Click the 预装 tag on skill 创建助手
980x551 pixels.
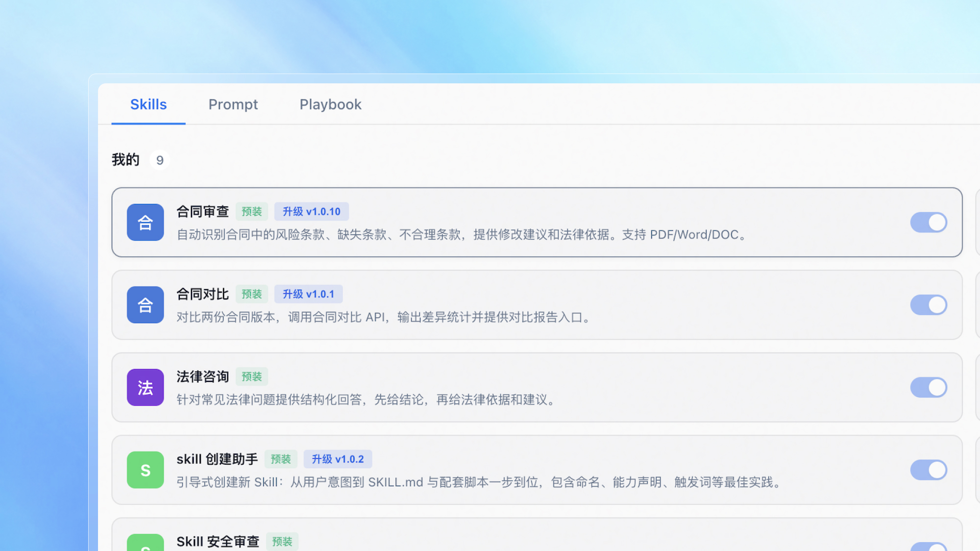click(281, 459)
